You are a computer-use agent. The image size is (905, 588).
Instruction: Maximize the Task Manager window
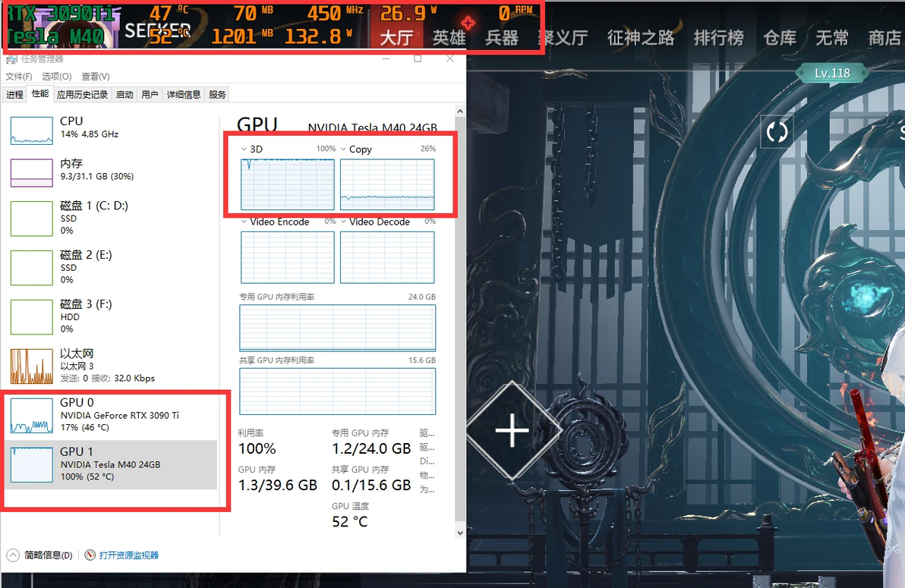point(418,59)
